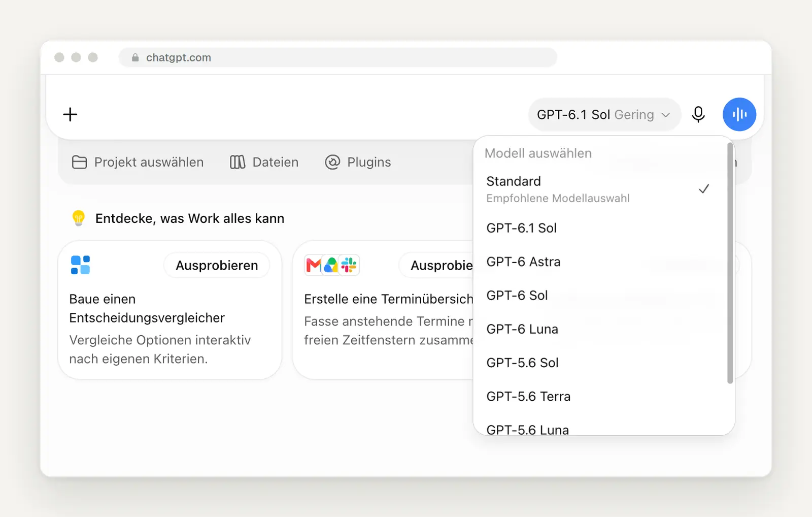812x517 pixels.
Task: Open Projekt auswählen
Action: (138, 162)
